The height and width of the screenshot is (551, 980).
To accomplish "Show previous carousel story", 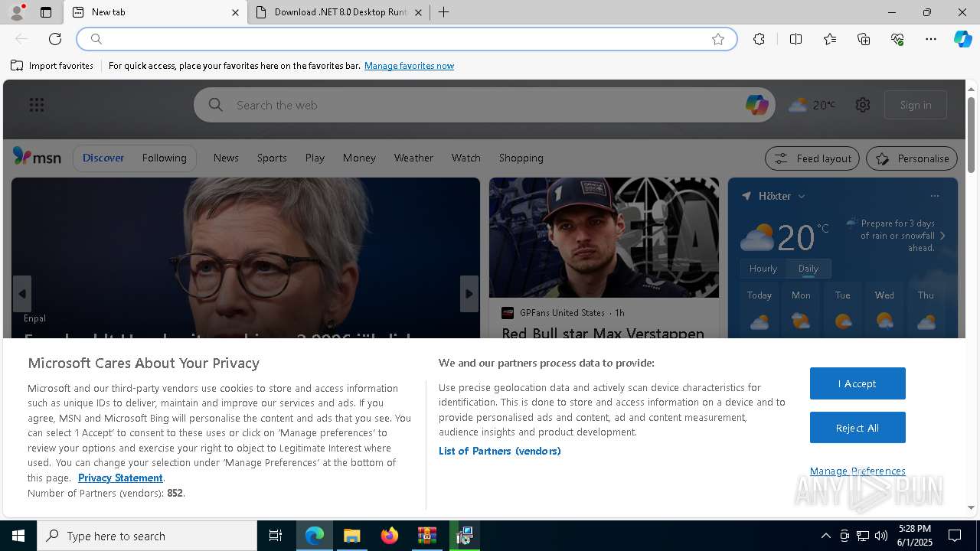I will pos(22,294).
